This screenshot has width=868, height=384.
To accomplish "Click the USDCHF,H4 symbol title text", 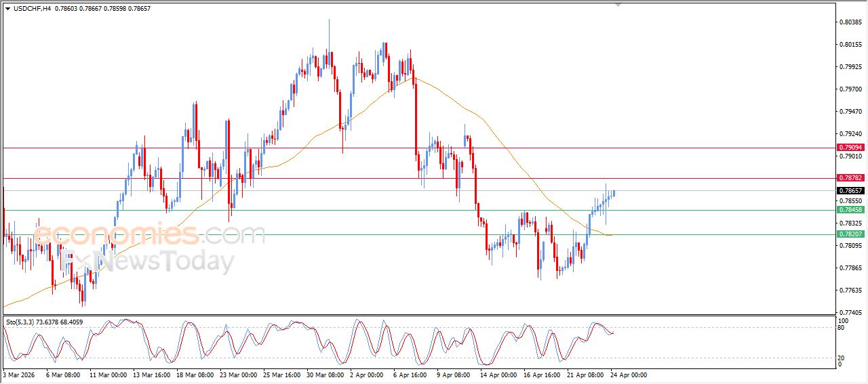I will pyautogui.click(x=31, y=8).
